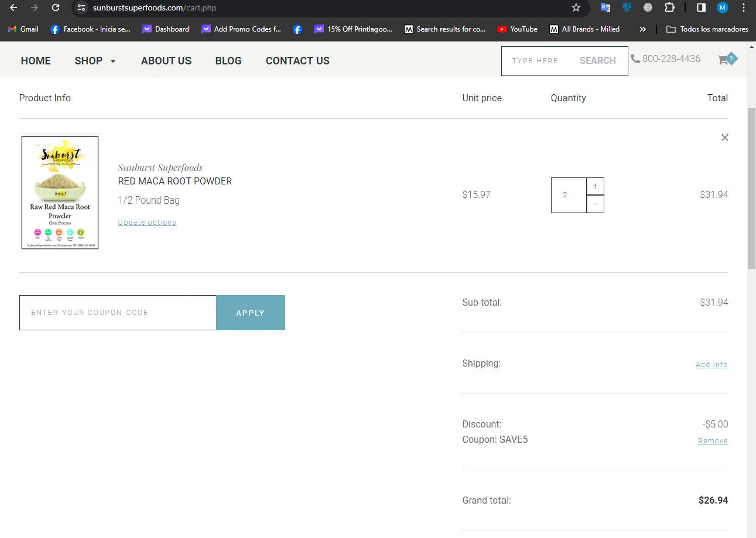Toggle the browser side panel icon
The image size is (756, 538).
coord(701,8)
